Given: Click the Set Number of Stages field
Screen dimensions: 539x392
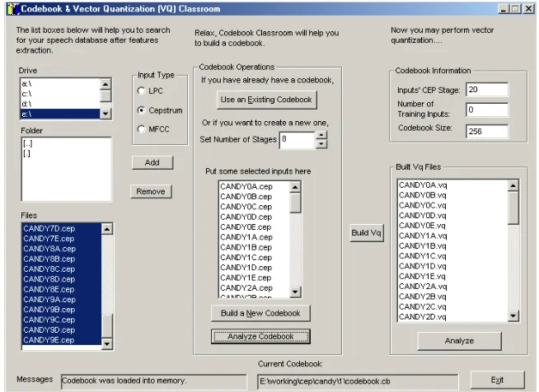Looking at the screenshot, I should point(298,140).
